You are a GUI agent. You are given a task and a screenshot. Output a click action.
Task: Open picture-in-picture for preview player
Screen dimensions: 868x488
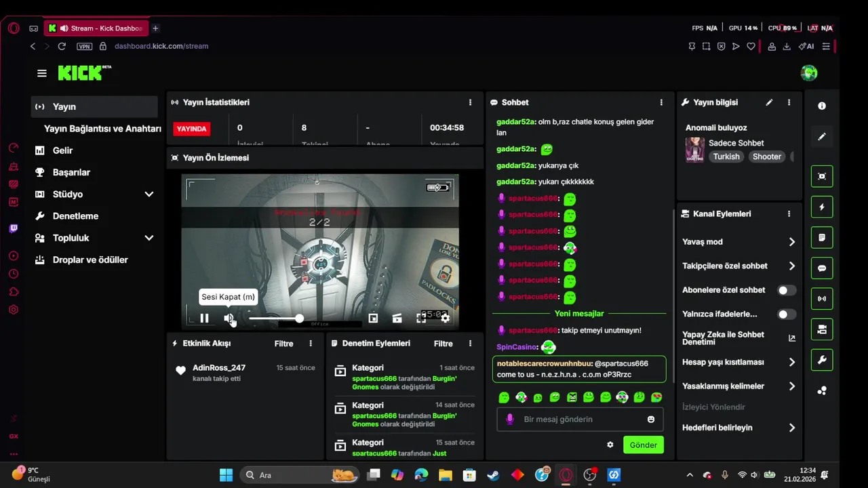373,318
